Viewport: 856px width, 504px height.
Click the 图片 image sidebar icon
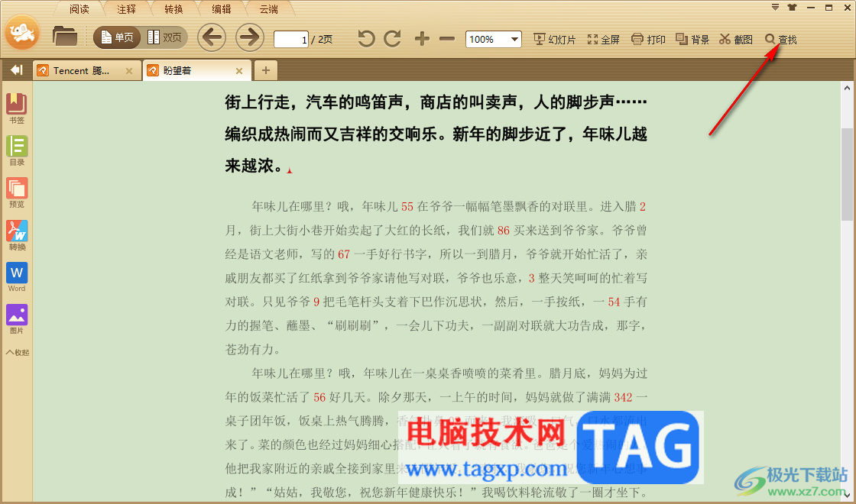tap(16, 319)
